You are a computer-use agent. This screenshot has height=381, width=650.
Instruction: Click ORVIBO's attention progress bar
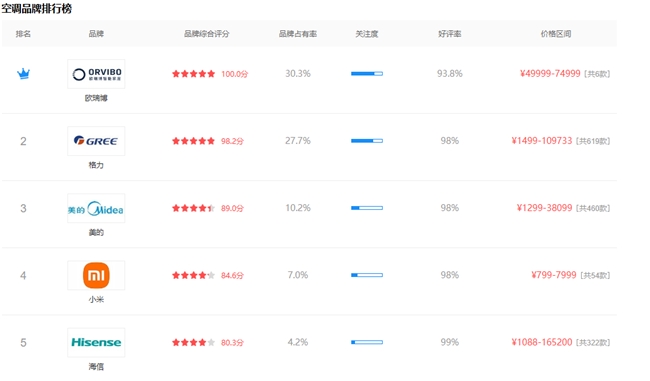coord(367,74)
